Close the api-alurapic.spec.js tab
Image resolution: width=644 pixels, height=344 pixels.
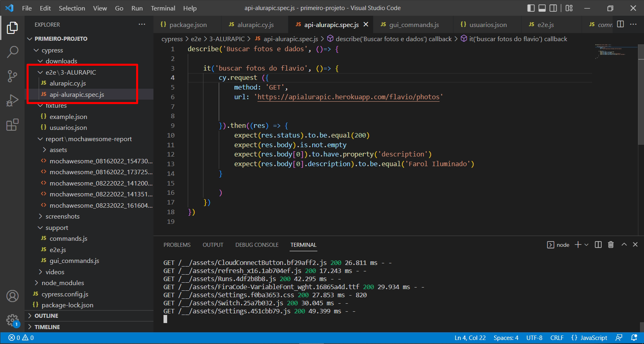click(x=366, y=24)
